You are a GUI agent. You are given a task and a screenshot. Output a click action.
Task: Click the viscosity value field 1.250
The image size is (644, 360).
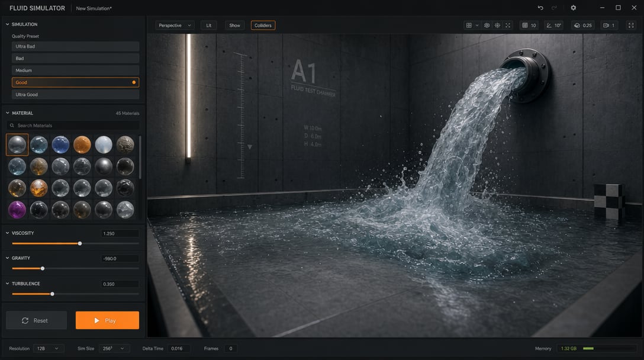point(120,233)
